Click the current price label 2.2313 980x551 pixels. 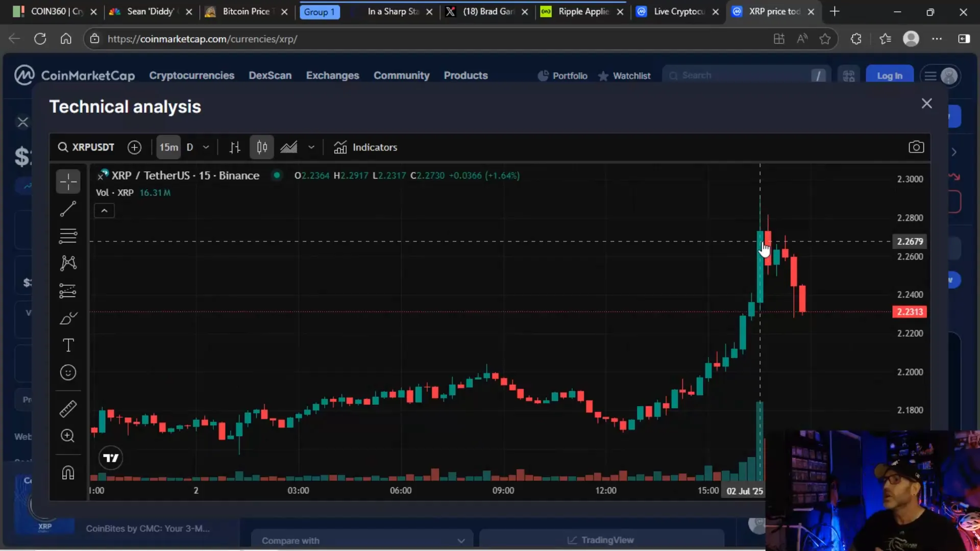(910, 312)
